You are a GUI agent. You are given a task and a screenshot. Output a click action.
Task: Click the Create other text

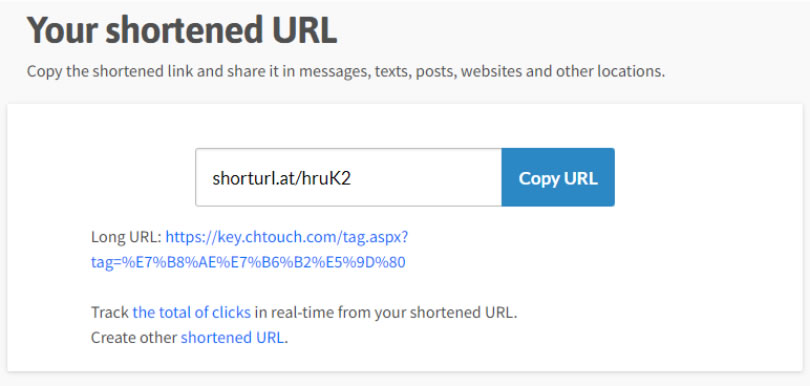(x=134, y=337)
